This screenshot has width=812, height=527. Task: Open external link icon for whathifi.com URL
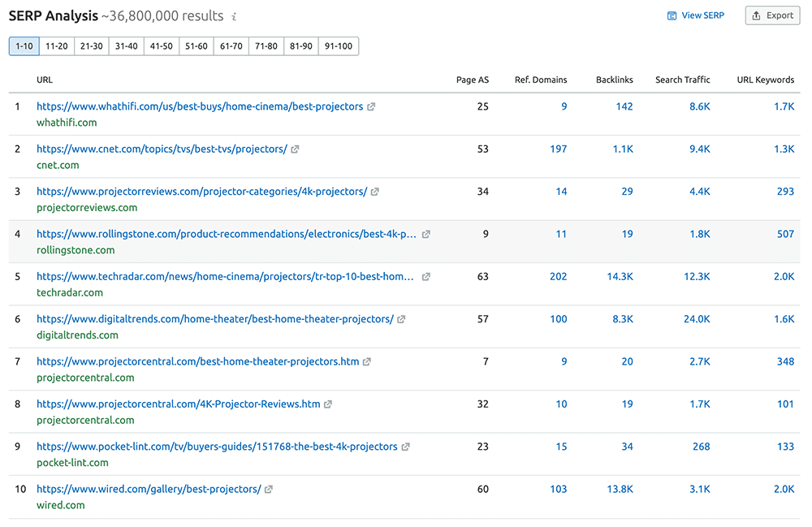371,106
